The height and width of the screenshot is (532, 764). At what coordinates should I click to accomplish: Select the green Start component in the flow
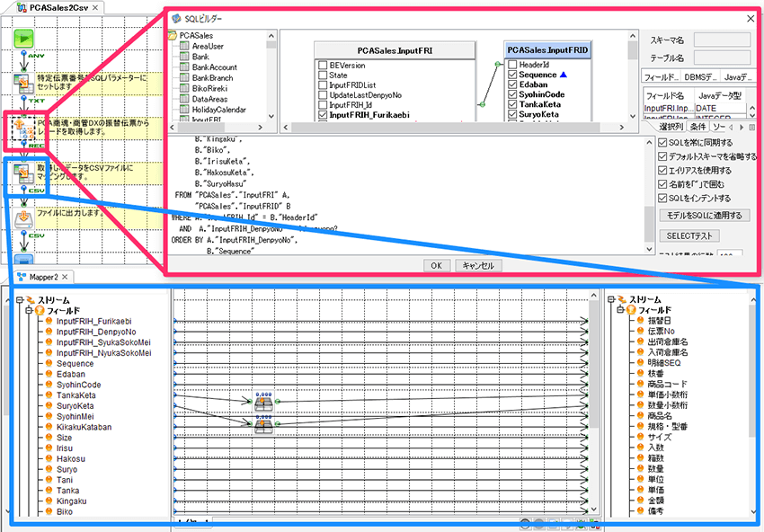[x=22, y=38]
